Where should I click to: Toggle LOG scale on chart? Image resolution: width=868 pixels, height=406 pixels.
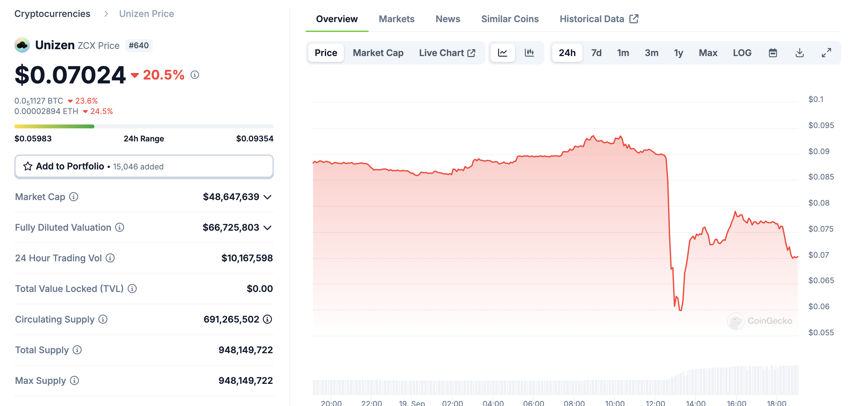(742, 52)
